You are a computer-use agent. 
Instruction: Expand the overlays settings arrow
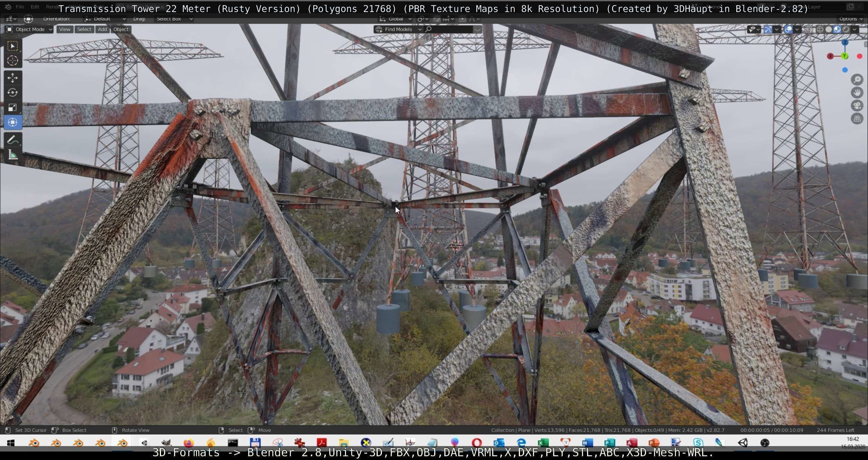[x=797, y=29]
